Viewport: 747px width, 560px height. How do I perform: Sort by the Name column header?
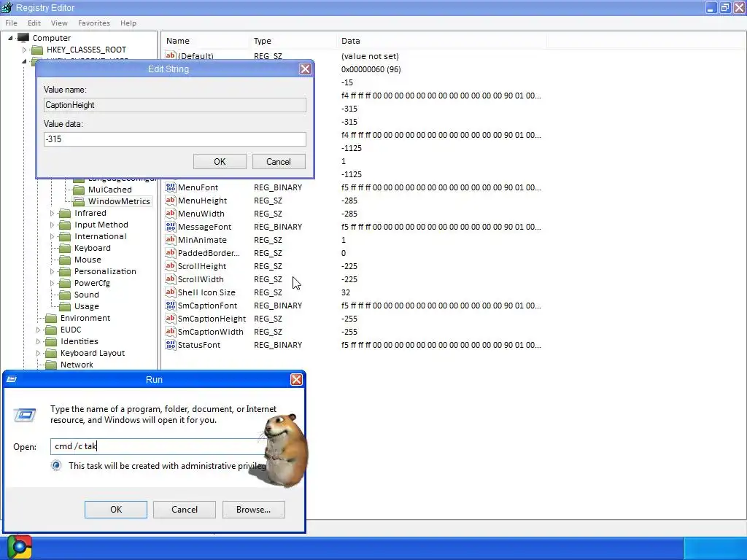point(205,41)
